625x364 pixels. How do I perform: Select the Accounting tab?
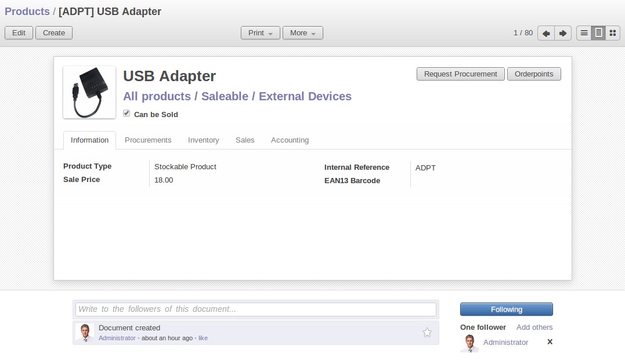(290, 140)
